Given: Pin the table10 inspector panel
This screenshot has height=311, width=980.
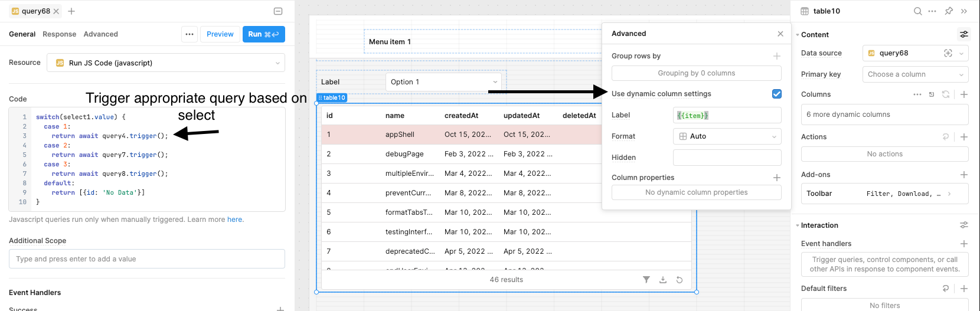Looking at the screenshot, I should (x=949, y=11).
